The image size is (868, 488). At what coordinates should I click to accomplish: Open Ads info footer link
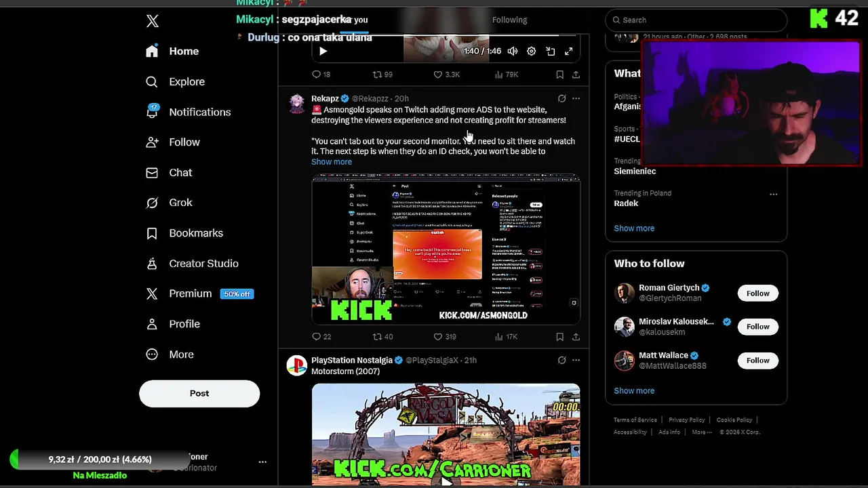(669, 432)
